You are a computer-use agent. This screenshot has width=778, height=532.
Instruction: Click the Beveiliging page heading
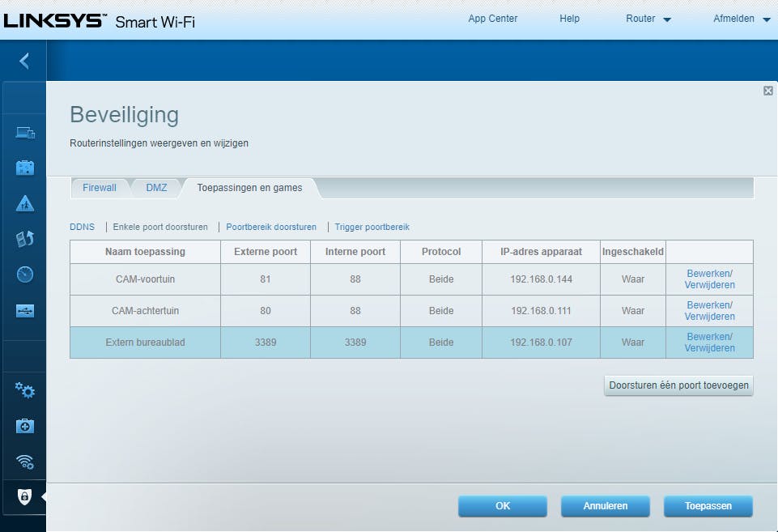tap(124, 115)
